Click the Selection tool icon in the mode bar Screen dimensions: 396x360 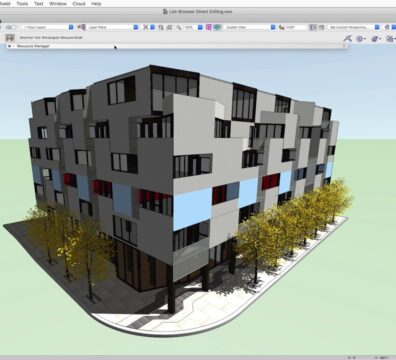[x=10, y=38]
